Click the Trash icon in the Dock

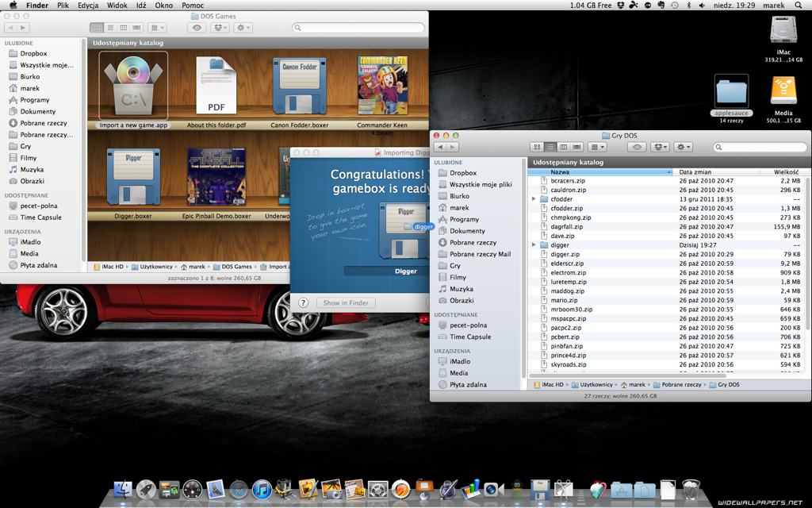pyautogui.click(x=691, y=490)
